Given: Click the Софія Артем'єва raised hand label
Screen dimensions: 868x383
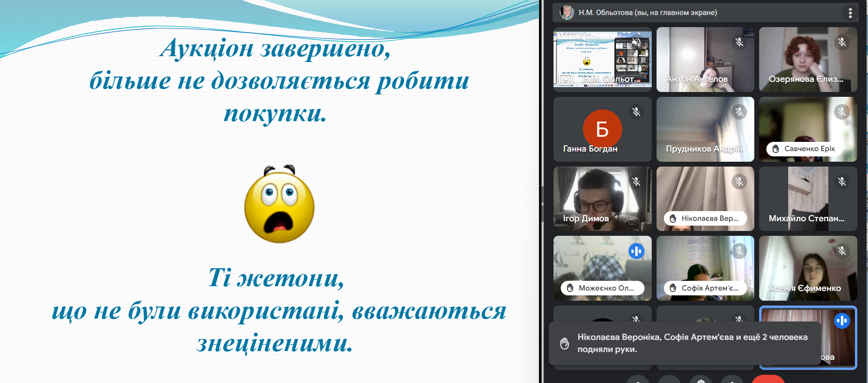Looking at the screenshot, I should coord(704,288).
